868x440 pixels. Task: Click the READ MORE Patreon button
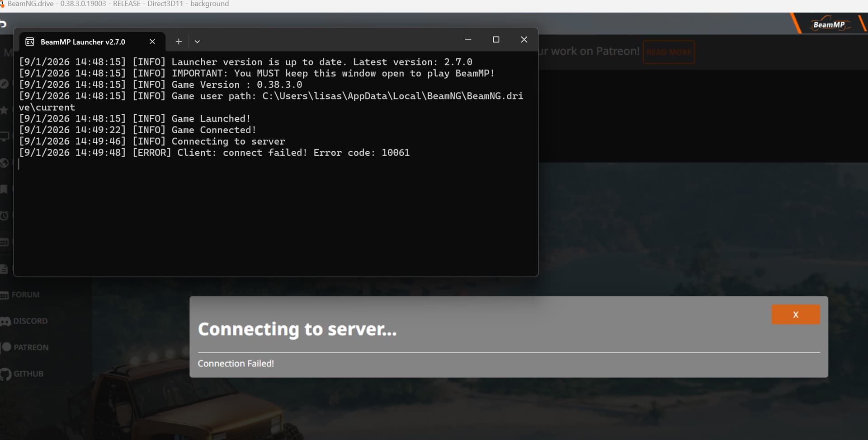pyautogui.click(x=669, y=52)
